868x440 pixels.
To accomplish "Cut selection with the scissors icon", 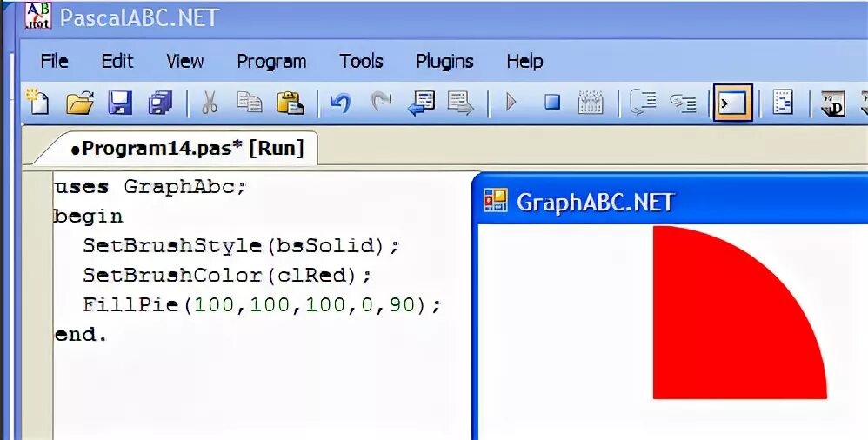I will pyautogui.click(x=210, y=103).
